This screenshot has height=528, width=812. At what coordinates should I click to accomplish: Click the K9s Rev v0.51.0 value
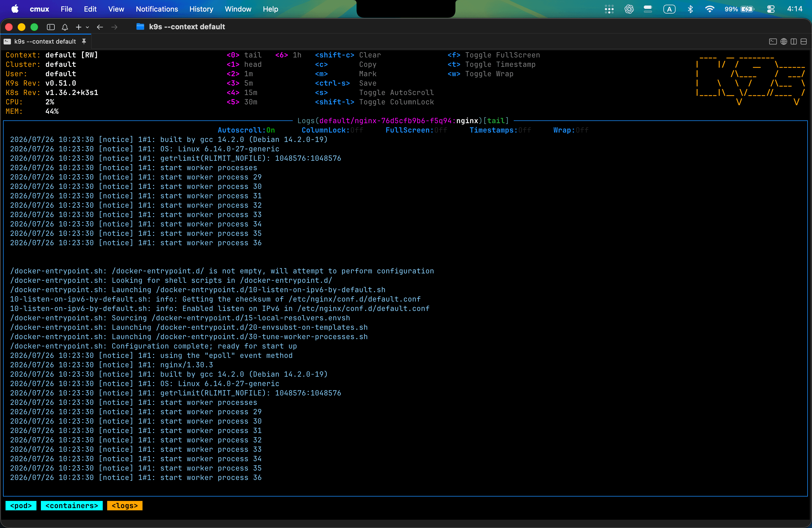[61, 83]
